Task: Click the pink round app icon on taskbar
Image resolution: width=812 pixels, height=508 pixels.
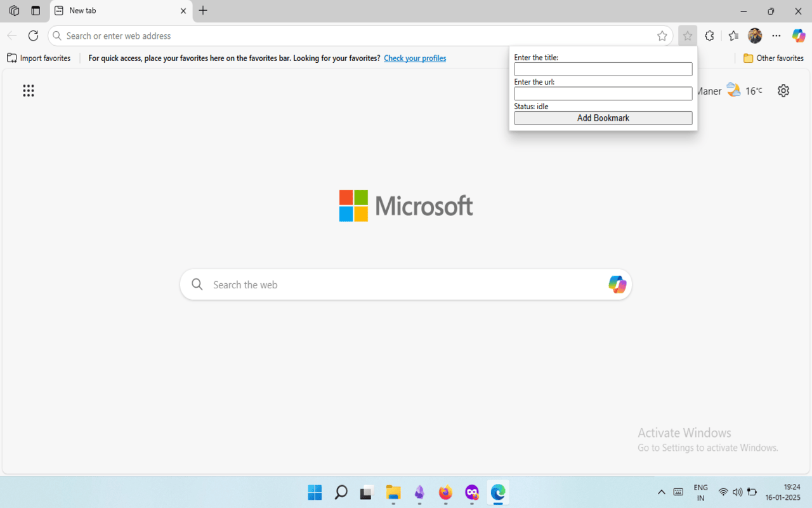Action: (471, 492)
